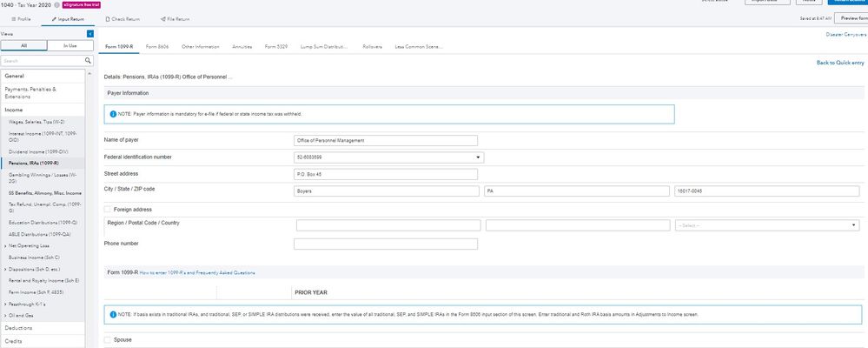Collapse the Views sidebar with the blue arrow
This screenshot has width=868, height=348.
click(x=90, y=34)
